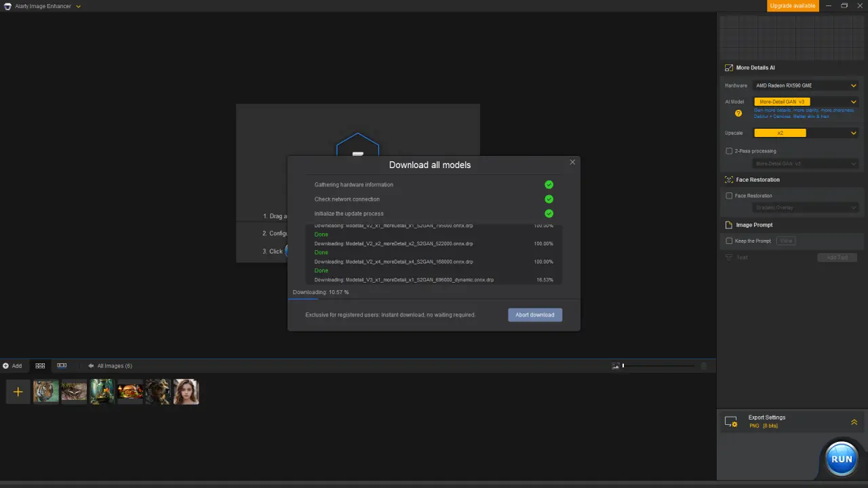The width and height of the screenshot is (868, 488).
Task: Select the butterfly image thumbnail
Action: click(74, 392)
